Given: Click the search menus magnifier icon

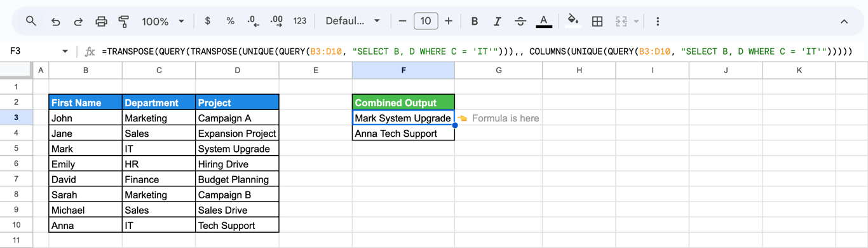Looking at the screenshot, I should (x=31, y=21).
